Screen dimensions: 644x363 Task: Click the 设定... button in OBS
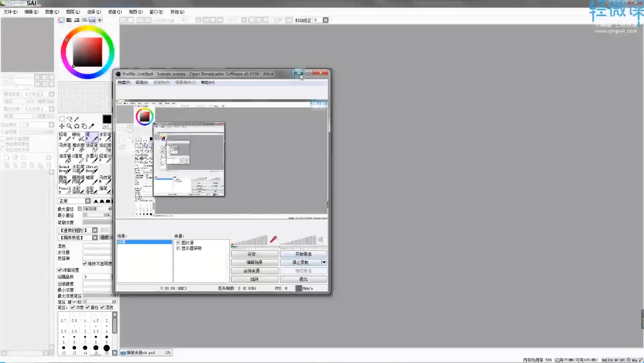click(254, 254)
